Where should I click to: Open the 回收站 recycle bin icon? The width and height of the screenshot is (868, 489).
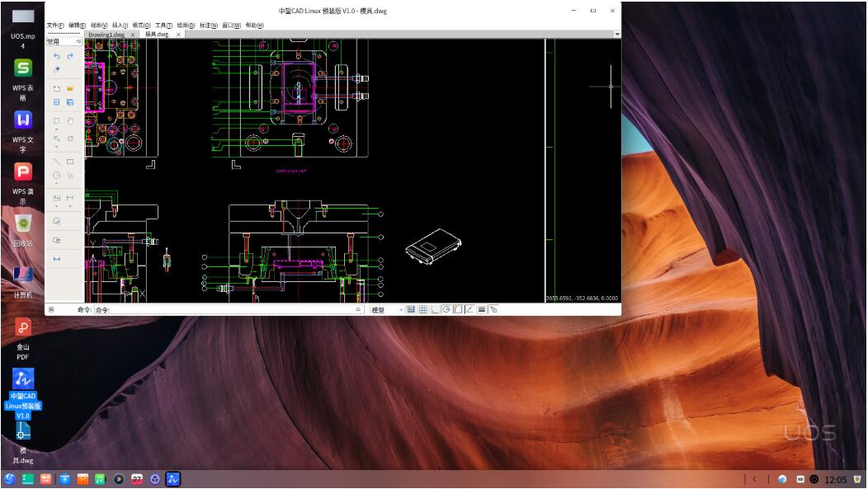tap(23, 229)
